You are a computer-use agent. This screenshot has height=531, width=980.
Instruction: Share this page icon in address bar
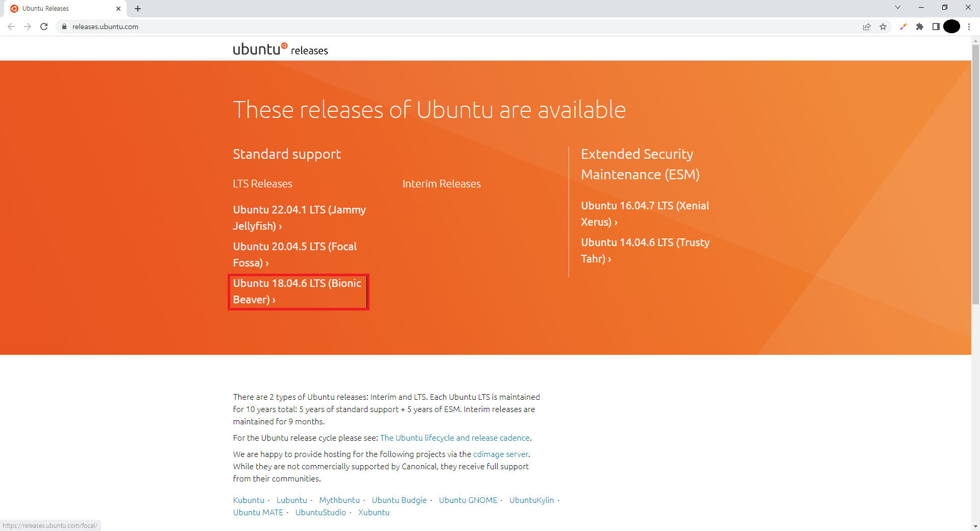[x=867, y=27]
